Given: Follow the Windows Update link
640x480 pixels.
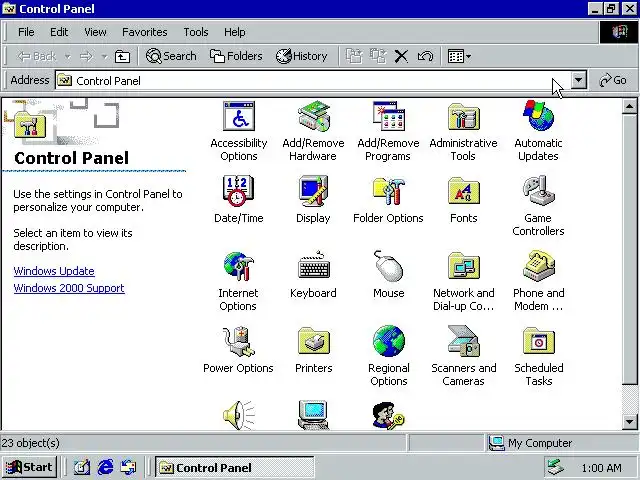Looking at the screenshot, I should [54, 271].
